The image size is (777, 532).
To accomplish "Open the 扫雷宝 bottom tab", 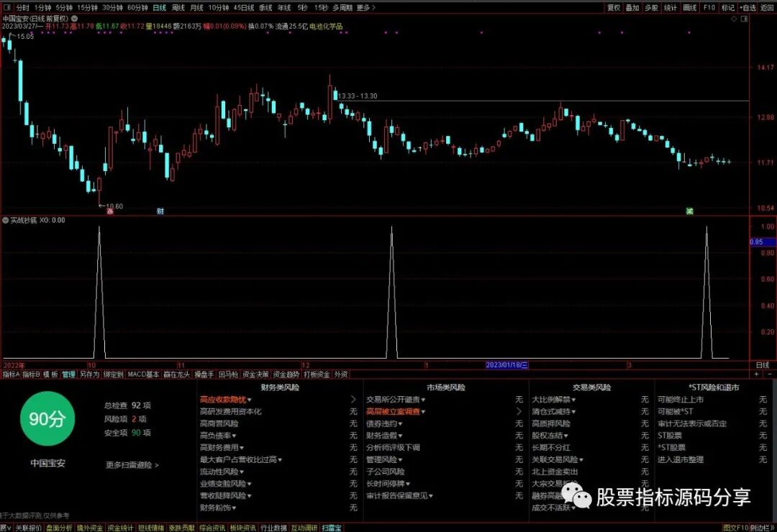I will tap(332, 528).
